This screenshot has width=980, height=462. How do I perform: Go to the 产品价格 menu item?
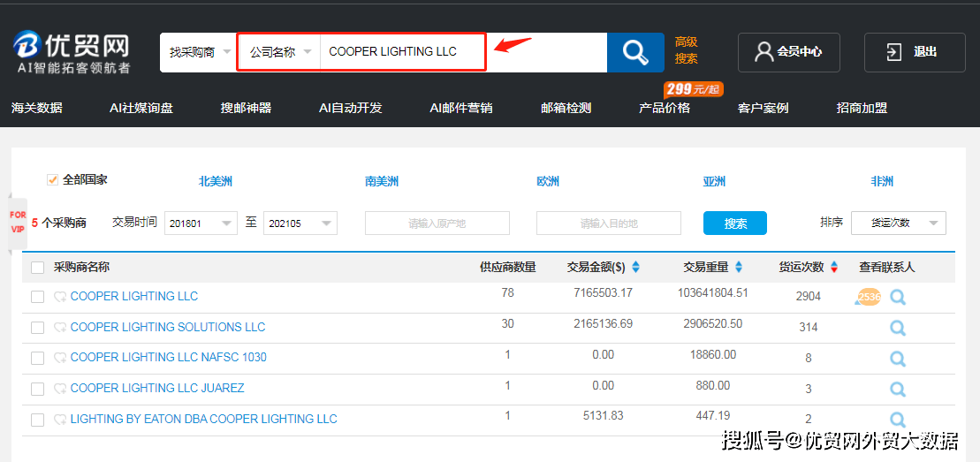point(665,108)
